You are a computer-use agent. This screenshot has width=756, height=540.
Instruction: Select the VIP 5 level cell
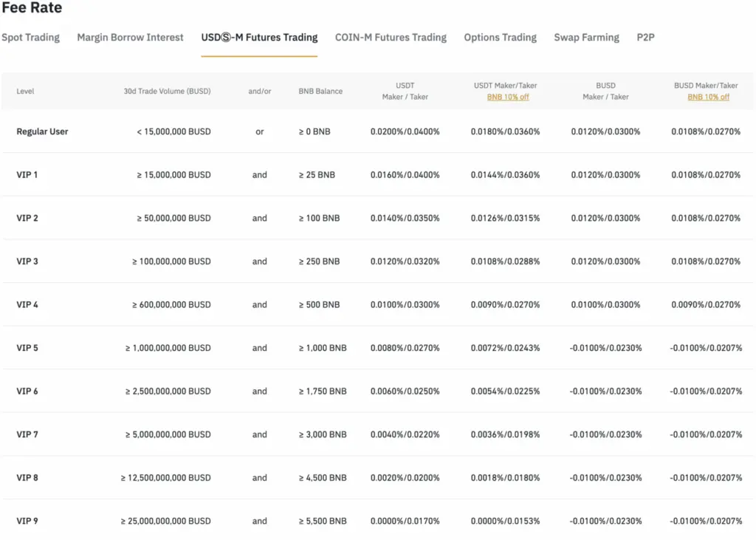coord(27,348)
